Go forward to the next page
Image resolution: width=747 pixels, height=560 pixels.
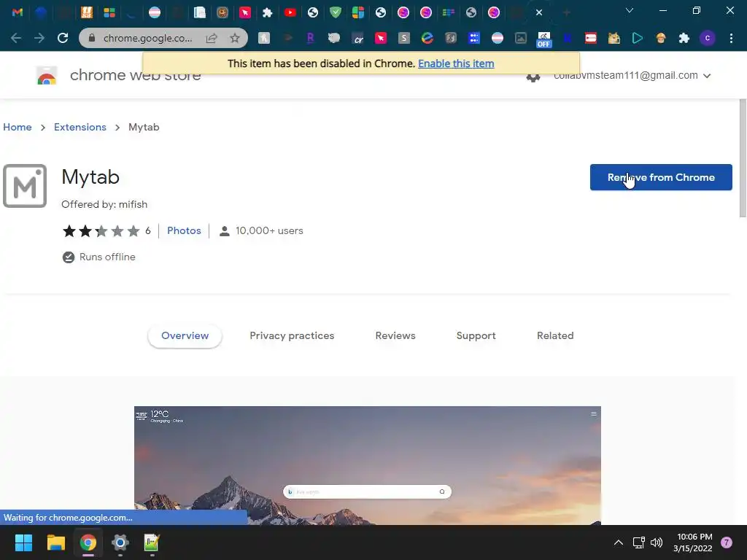coord(39,38)
